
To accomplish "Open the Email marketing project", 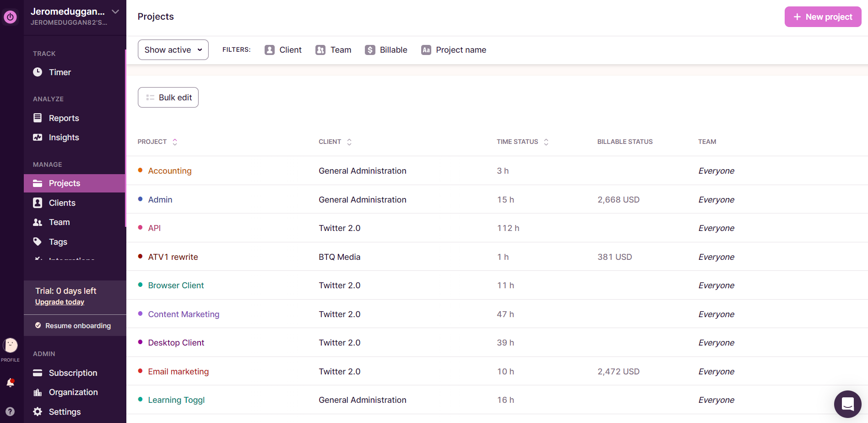I will click(178, 372).
